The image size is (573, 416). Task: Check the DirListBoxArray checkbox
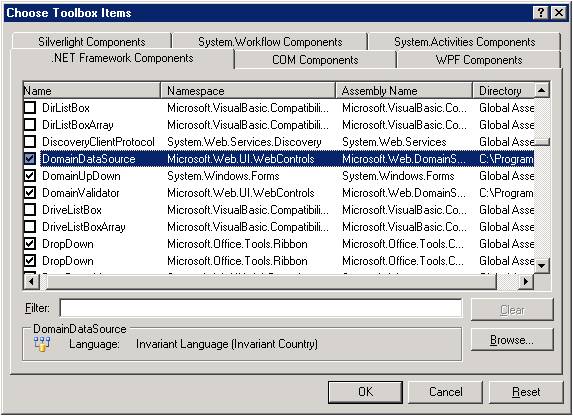tap(30, 125)
